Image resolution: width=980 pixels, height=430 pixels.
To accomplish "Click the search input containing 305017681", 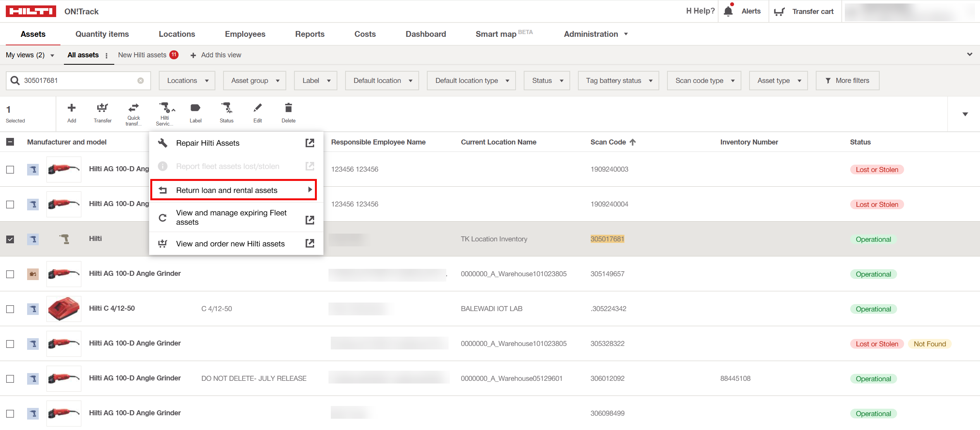I will pyautogui.click(x=77, y=81).
